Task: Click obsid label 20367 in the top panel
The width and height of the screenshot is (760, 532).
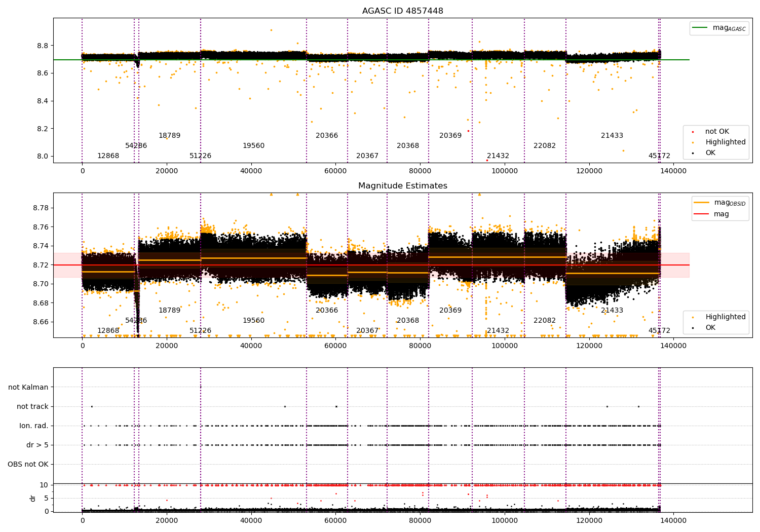Action: point(367,156)
